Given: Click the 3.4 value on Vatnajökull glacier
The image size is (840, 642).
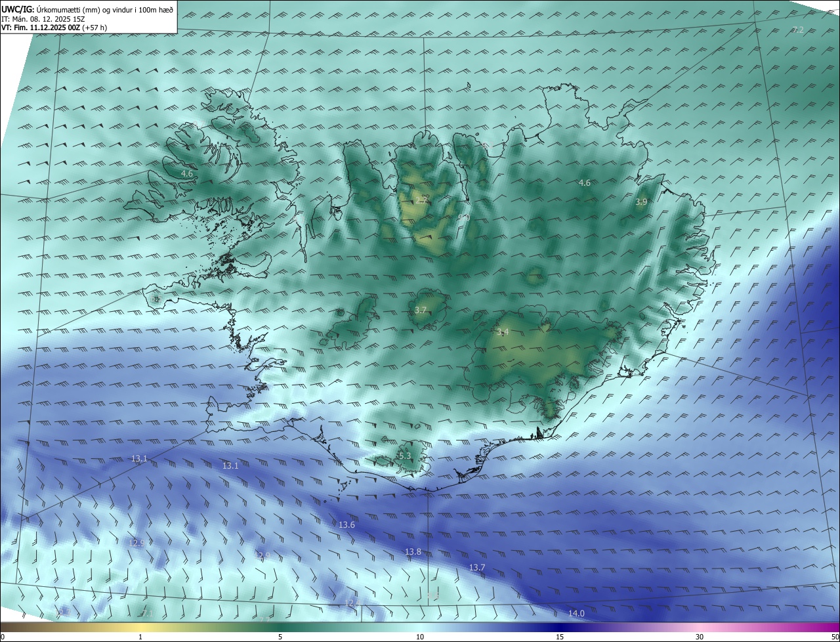Looking at the screenshot, I should tap(503, 332).
